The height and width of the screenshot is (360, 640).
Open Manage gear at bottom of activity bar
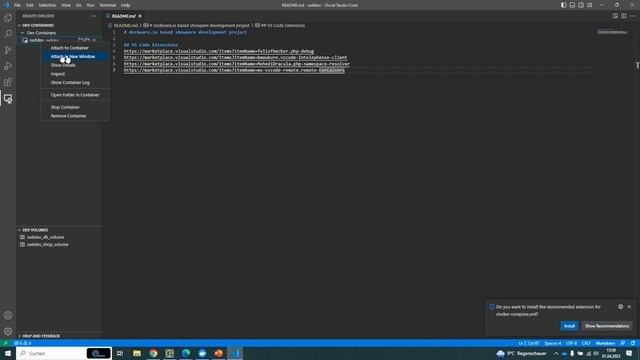8,331
